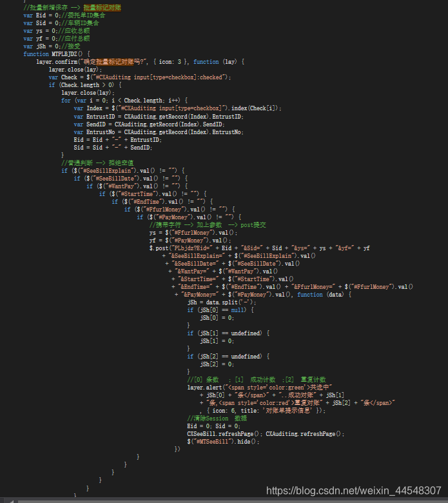
Task: Click the line 'if (Check.length > 0) {'
Action: point(85,85)
